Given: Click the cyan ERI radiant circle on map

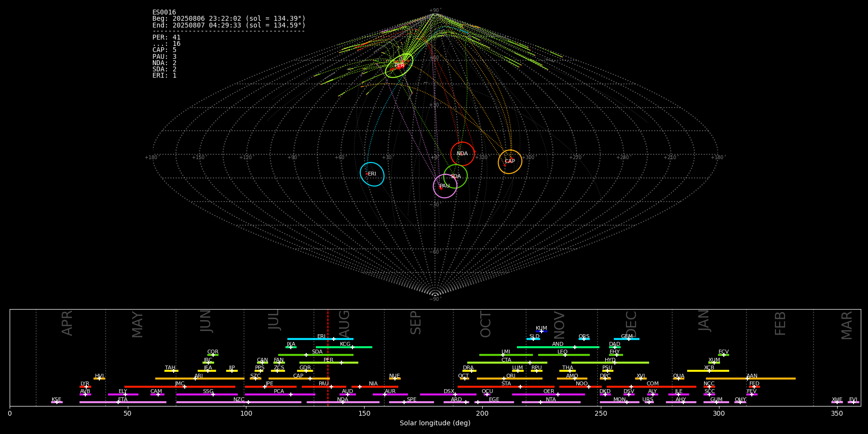Looking at the screenshot, I should [x=372, y=174].
